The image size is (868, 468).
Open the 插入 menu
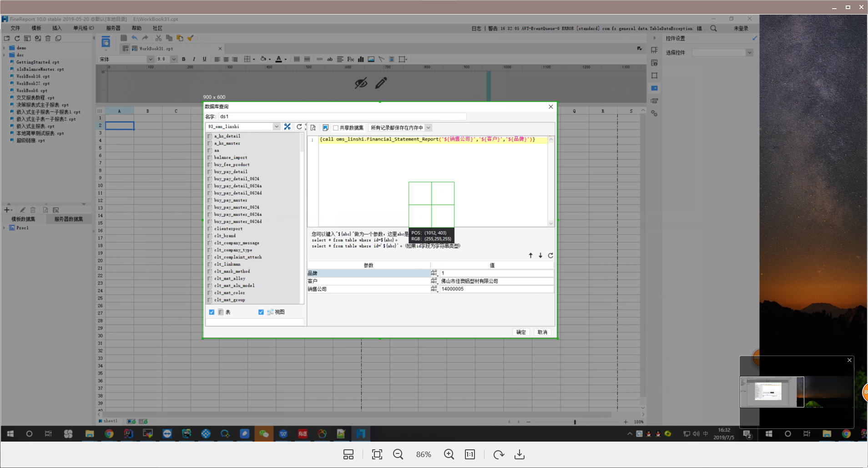(57, 28)
